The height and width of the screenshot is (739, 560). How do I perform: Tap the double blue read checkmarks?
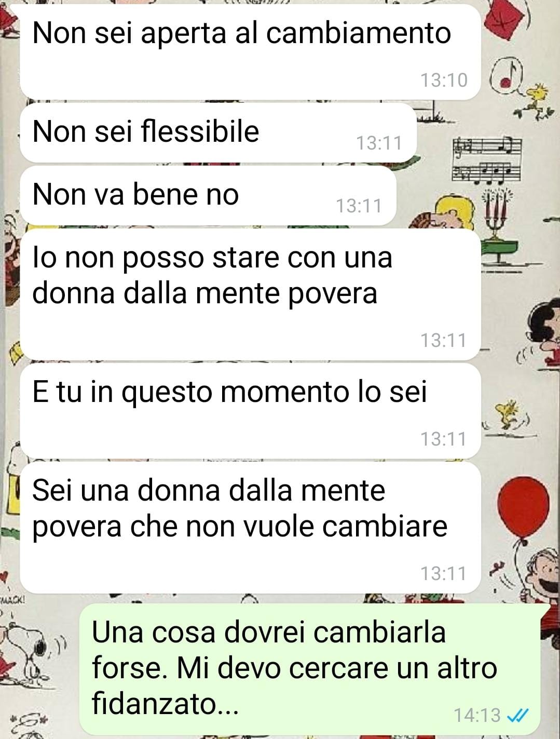[x=517, y=716]
